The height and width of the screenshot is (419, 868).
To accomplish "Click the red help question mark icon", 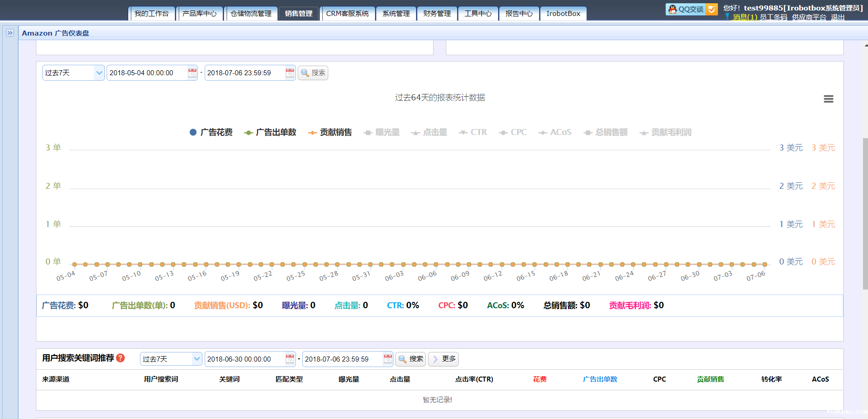I will [120, 358].
